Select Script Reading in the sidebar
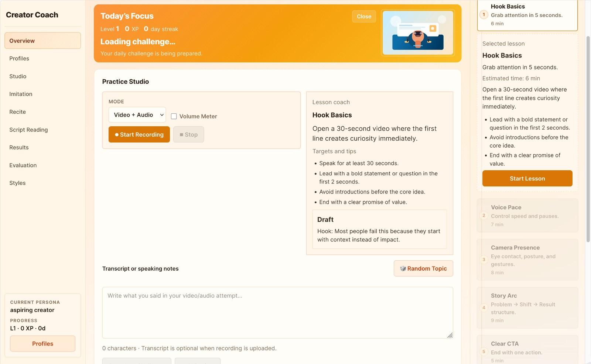 28,130
